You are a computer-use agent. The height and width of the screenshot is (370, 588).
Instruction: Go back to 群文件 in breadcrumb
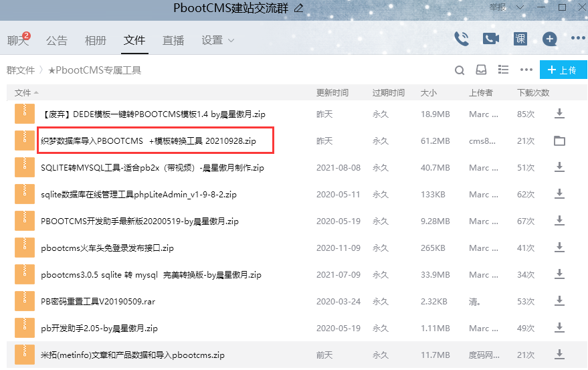(21, 70)
